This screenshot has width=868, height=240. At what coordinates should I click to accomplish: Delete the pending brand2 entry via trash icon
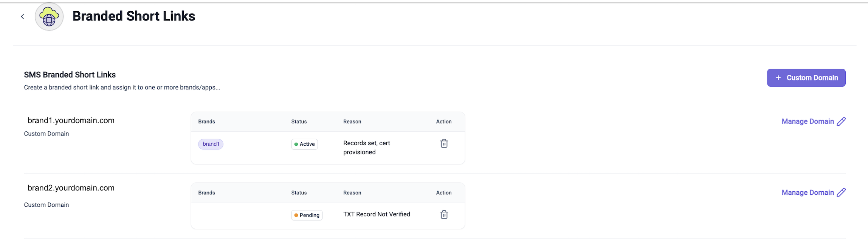(444, 214)
